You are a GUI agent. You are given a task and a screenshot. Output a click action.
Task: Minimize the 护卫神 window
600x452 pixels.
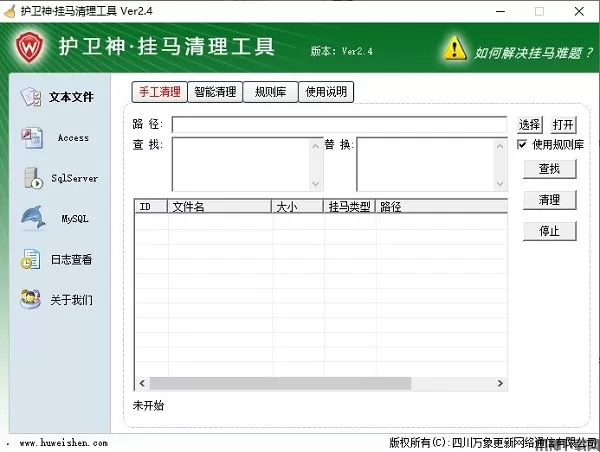click(x=500, y=11)
